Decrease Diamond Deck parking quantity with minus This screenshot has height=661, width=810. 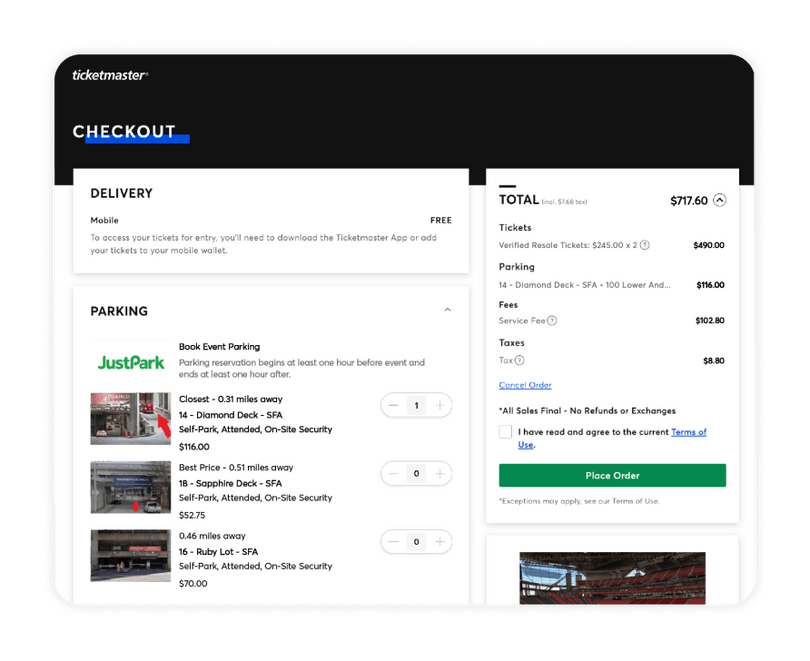click(x=394, y=405)
